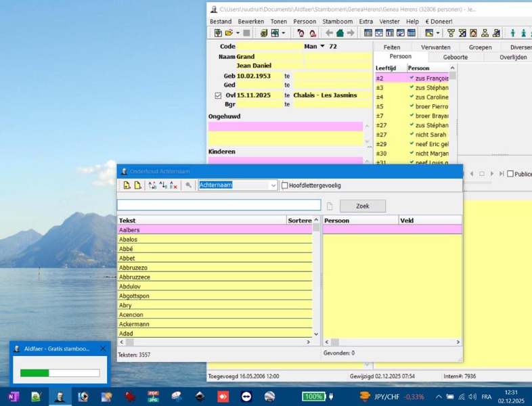Open OneNote from the taskbar

coord(14,397)
